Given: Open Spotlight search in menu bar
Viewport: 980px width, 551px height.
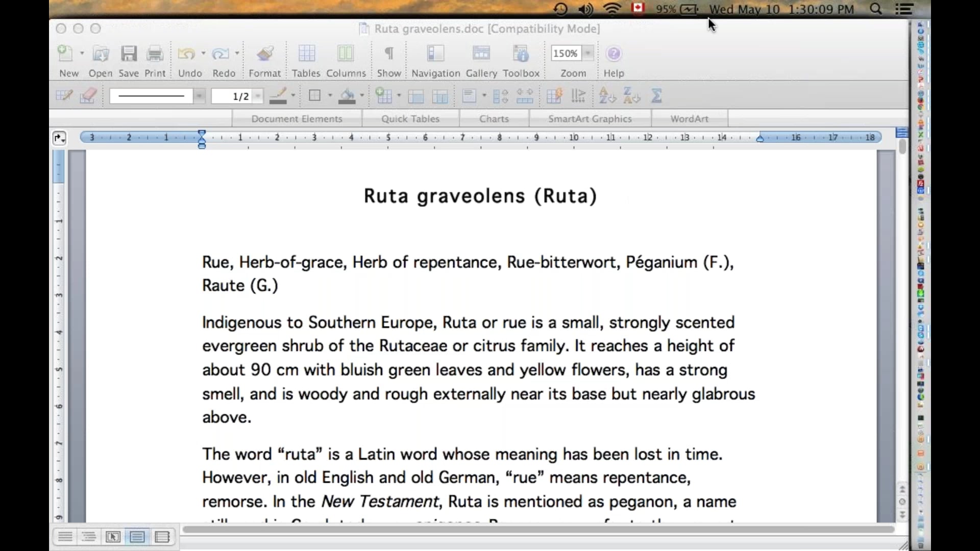Looking at the screenshot, I should [x=875, y=9].
